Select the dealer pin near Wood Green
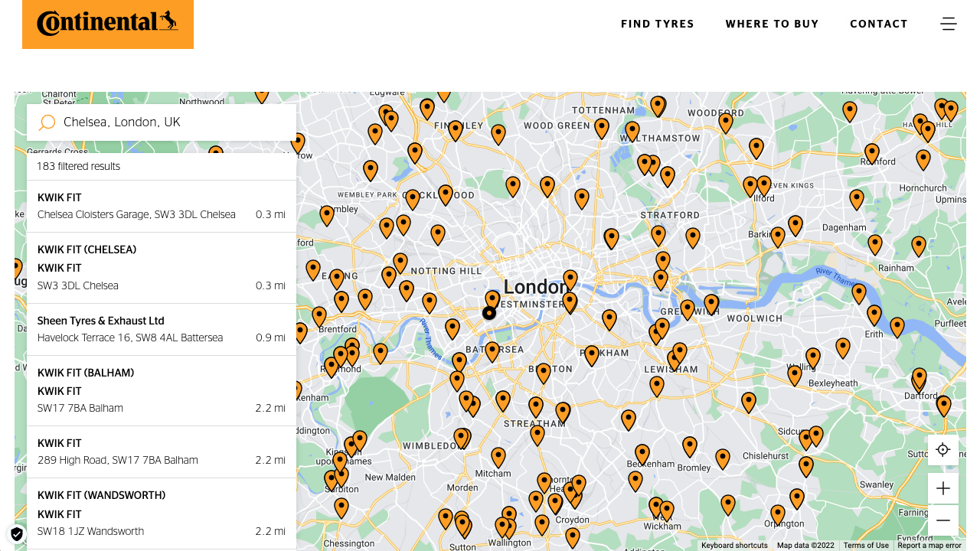 click(x=602, y=129)
